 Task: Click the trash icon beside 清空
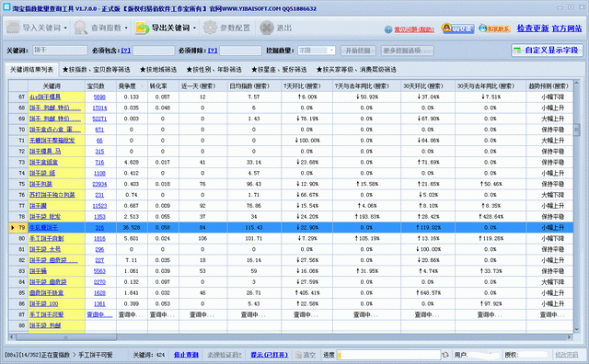click(298, 355)
